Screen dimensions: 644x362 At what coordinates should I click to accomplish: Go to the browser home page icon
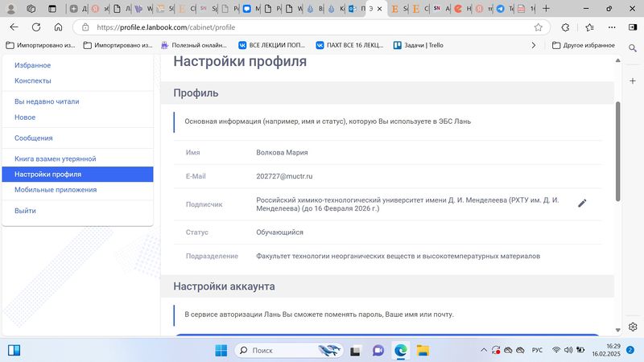(58, 27)
